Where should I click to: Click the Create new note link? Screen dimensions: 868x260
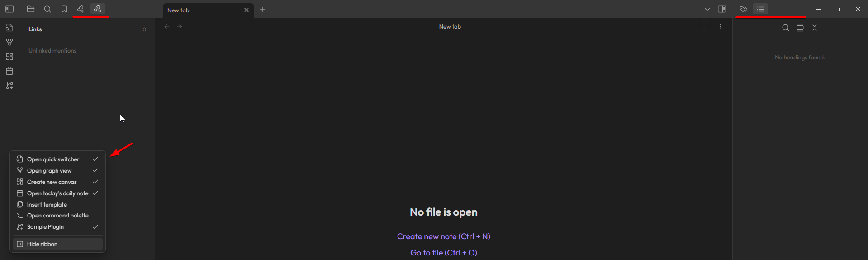pos(443,236)
